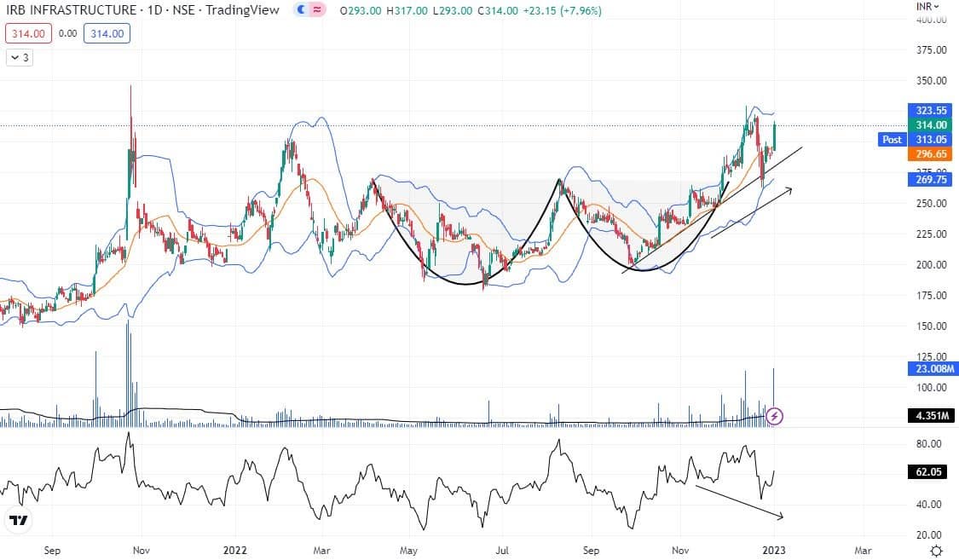Open chart settings gear at bottom-right
This screenshot has width=959, height=560.
coord(936,551)
